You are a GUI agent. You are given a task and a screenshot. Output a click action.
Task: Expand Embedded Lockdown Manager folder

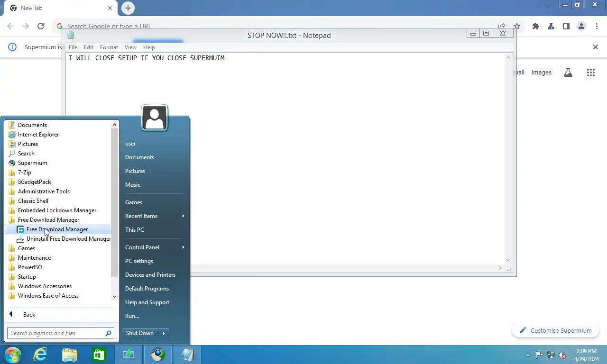[57, 210]
